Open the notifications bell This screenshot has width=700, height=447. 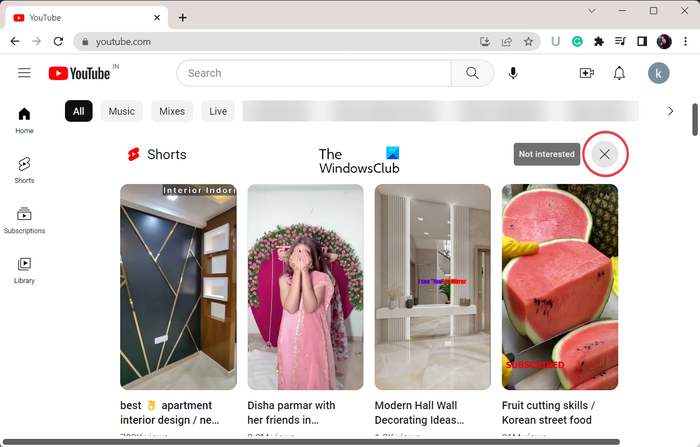pos(619,73)
